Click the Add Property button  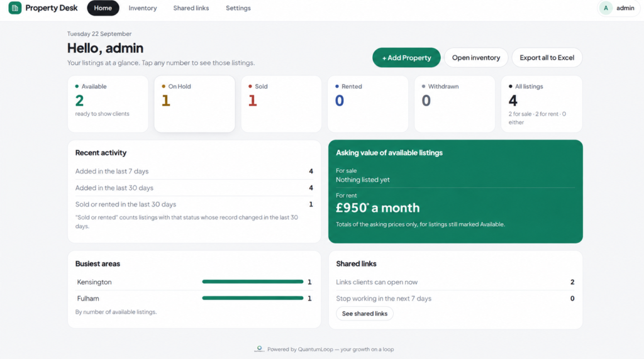coord(406,57)
